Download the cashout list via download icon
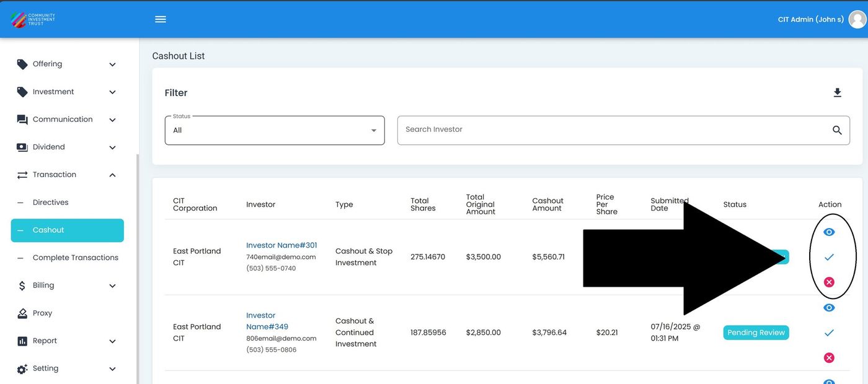 click(x=837, y=93)
